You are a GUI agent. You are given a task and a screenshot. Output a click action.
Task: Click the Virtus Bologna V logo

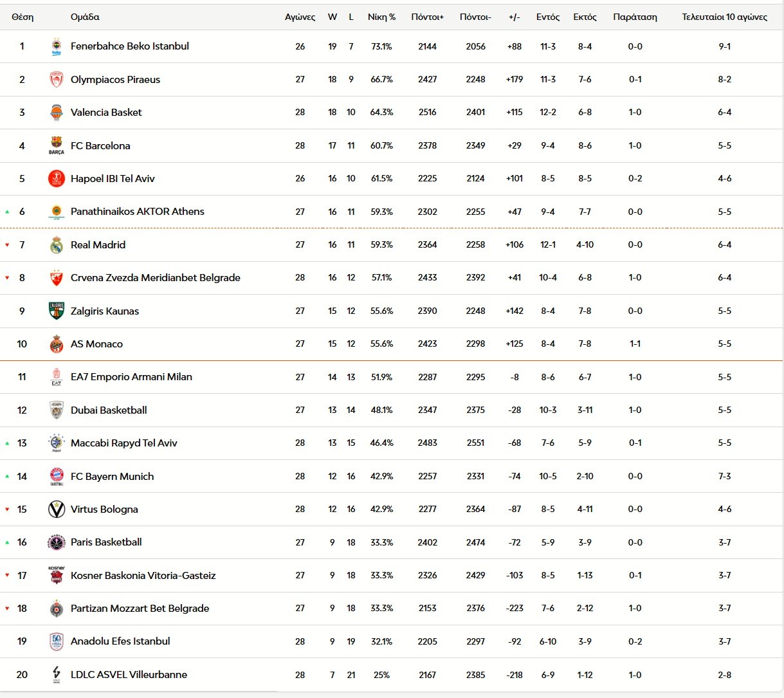(x=57, y=510)
